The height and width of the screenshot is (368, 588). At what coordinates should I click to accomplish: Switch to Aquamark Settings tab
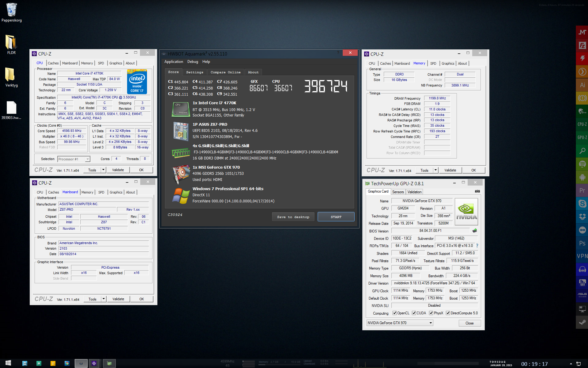point(195,72)
